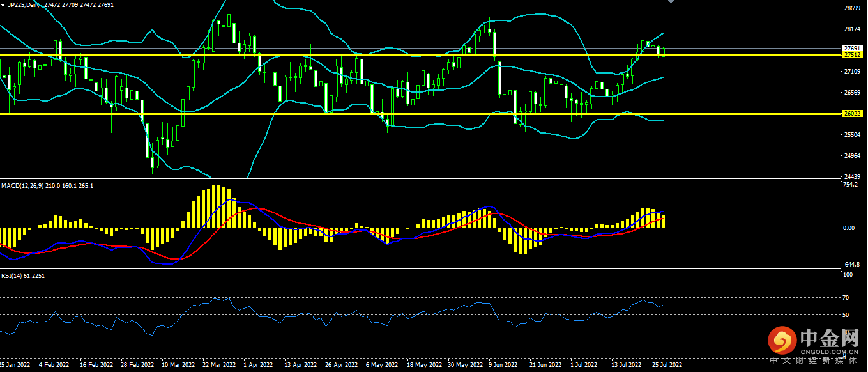This screenshot has width=868, height=372.
Task: Expand the JP225 Daily chart dropdown arrow
Action: coord(3,4)
